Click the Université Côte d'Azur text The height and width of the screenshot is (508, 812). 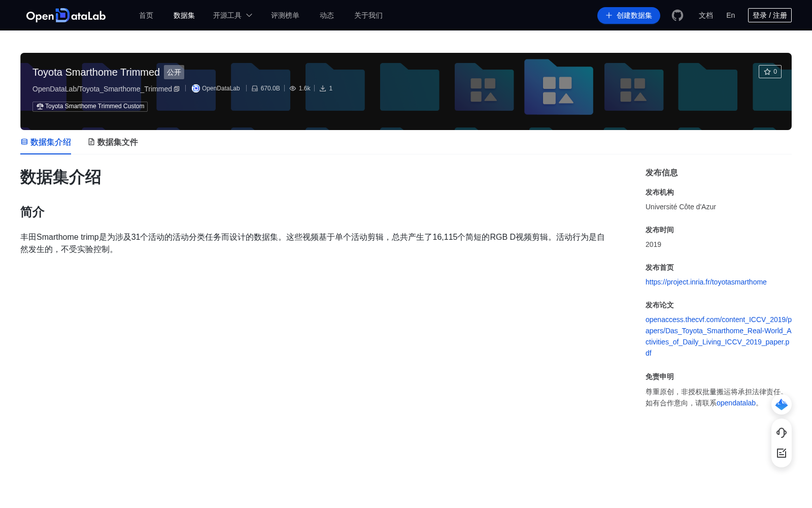point(681,207)
